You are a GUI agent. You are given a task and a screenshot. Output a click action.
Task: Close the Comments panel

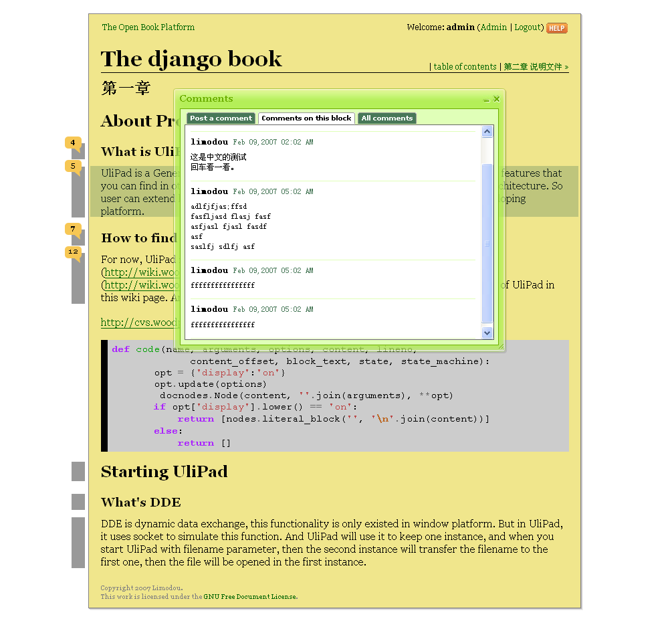(497, 99)
